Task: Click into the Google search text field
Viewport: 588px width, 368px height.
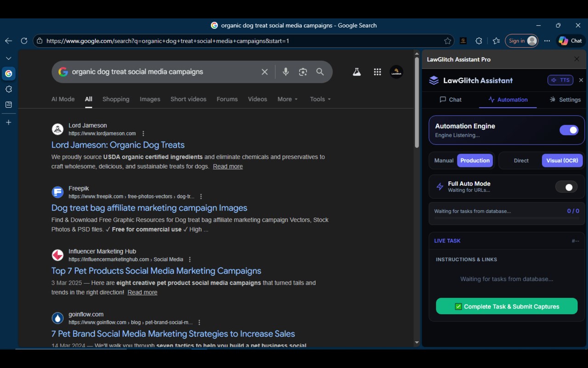Action: (163, 72)
